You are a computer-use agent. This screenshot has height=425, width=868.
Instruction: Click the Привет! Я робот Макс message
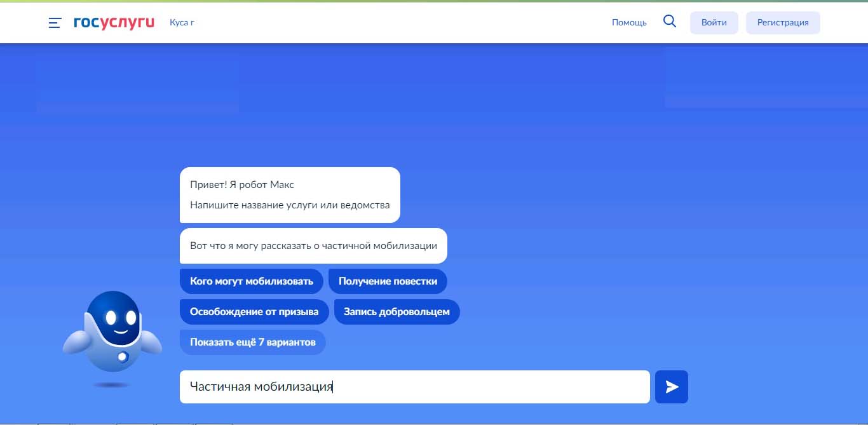290,195
